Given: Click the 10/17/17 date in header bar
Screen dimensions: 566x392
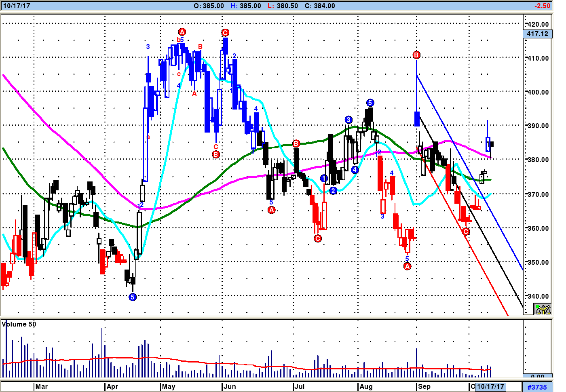Looking at the screenshot, I should (17, 6).
